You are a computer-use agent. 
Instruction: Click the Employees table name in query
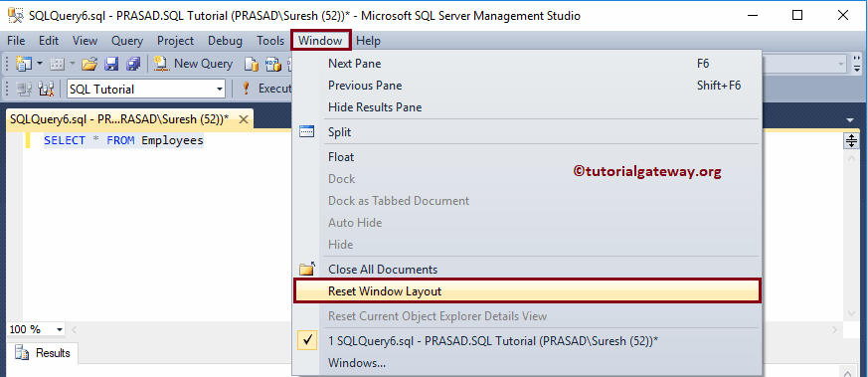pyautogui.click(x=173, y=140)
